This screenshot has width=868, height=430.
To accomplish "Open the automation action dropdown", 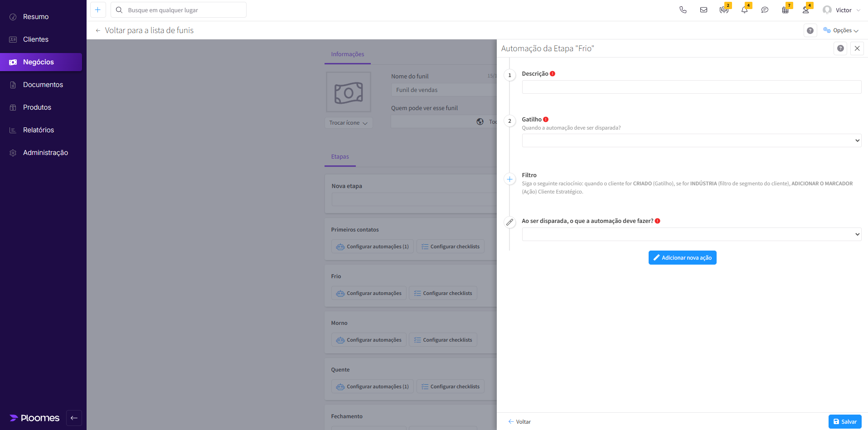I will pos(691,234).
